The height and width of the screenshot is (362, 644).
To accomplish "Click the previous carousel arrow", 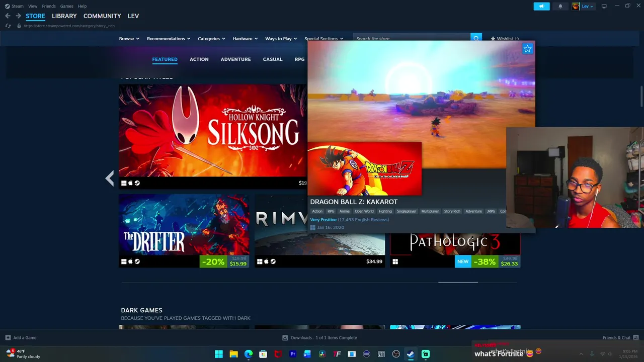I will (110, 178).
